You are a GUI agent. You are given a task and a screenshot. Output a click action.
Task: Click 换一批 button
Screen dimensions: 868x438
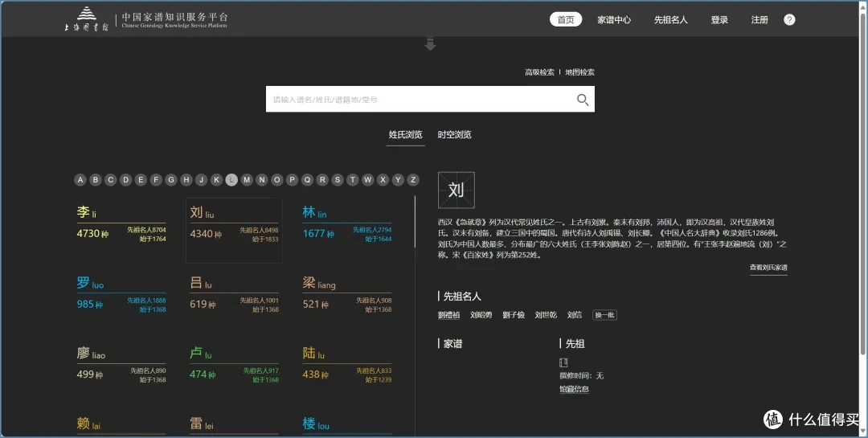click(x=604, y=315)
